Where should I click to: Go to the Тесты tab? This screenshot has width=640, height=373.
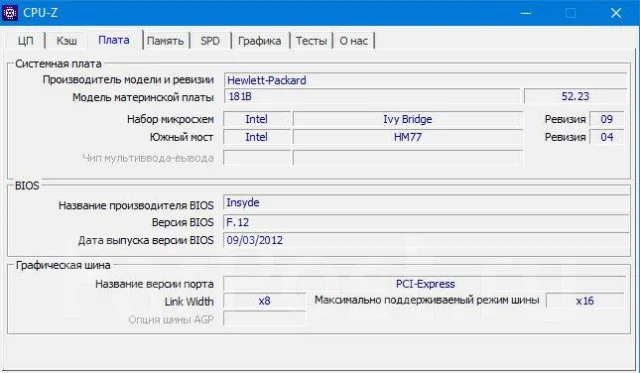pyautogui.click(x=311, y=41)
